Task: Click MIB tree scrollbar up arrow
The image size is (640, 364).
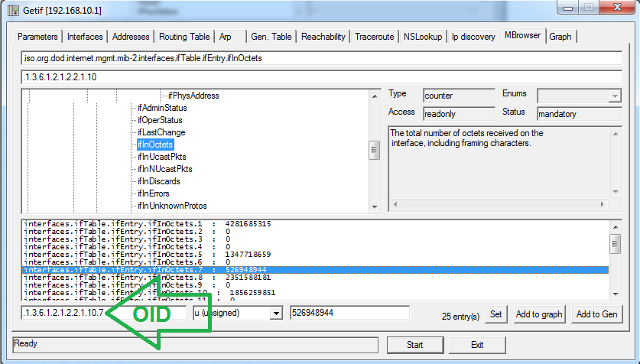Action: [x=374, y=96]
